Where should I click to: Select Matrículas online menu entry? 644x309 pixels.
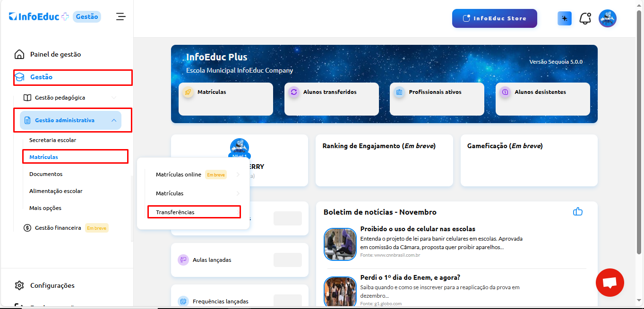pyautogui.click(x=179, y=175)
